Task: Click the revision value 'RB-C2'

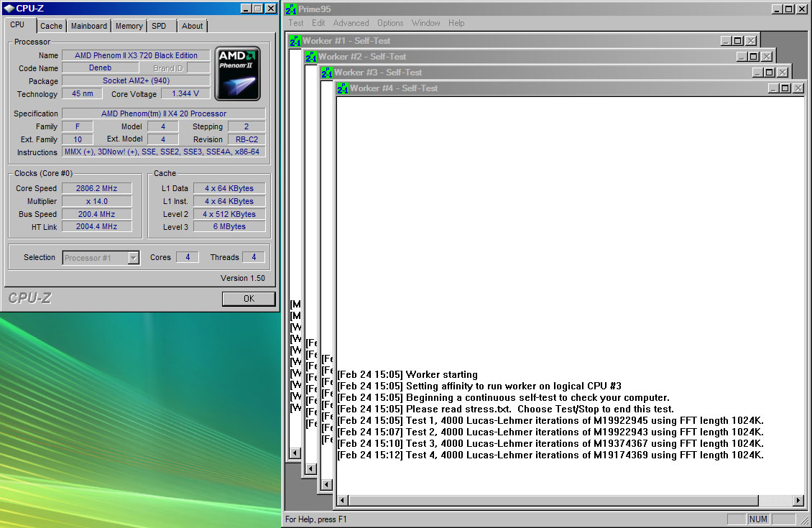Action: pyautogui.click(x=246, y=139)
